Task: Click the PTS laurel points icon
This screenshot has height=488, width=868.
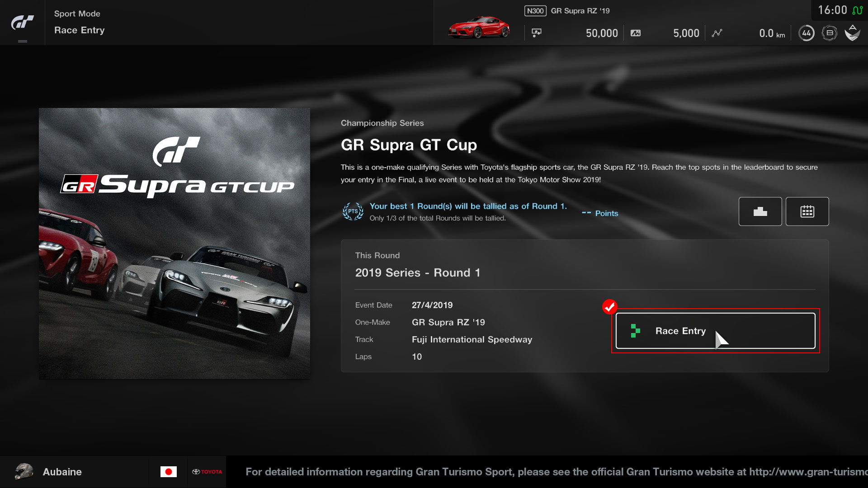Action: 353,211
